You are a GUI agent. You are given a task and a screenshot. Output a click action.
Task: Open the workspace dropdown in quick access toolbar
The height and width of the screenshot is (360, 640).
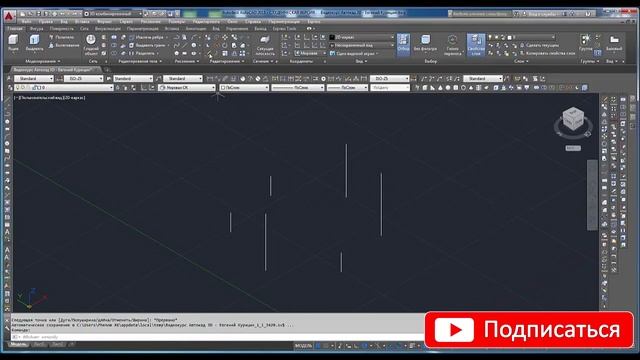(113, 14)
